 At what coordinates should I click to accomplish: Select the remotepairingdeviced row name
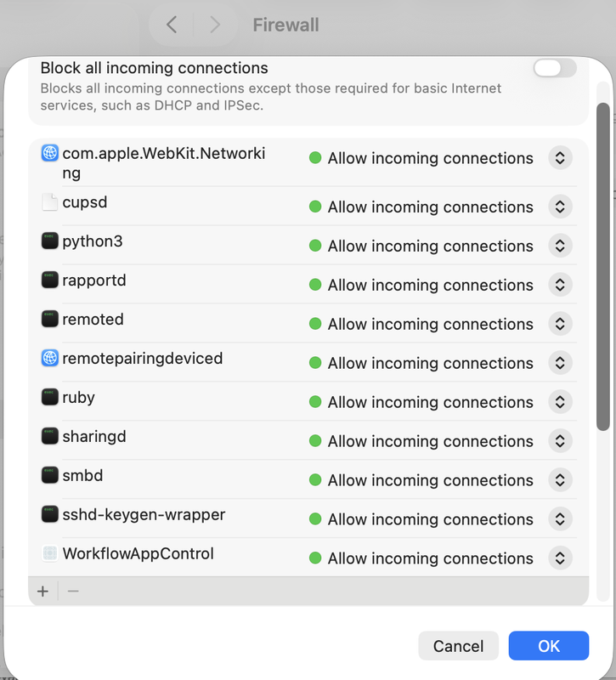143,359
